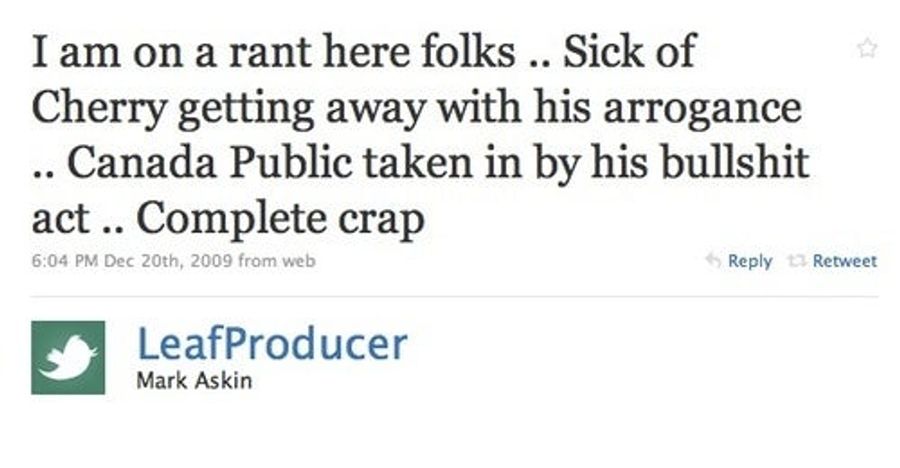Screen dimensions: 900x468
Task: Click the phrase 'Complete crap' in tweet
Action: 281,220
